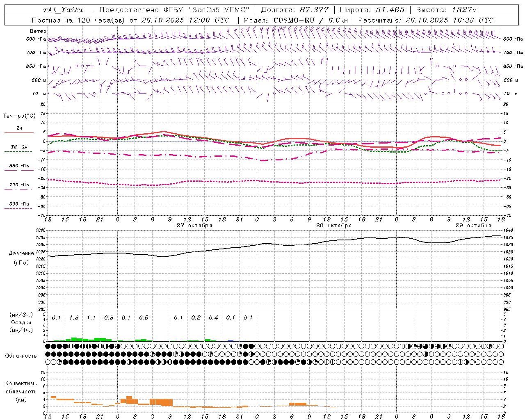Click the rAl_Yailu station name in header

63,10
